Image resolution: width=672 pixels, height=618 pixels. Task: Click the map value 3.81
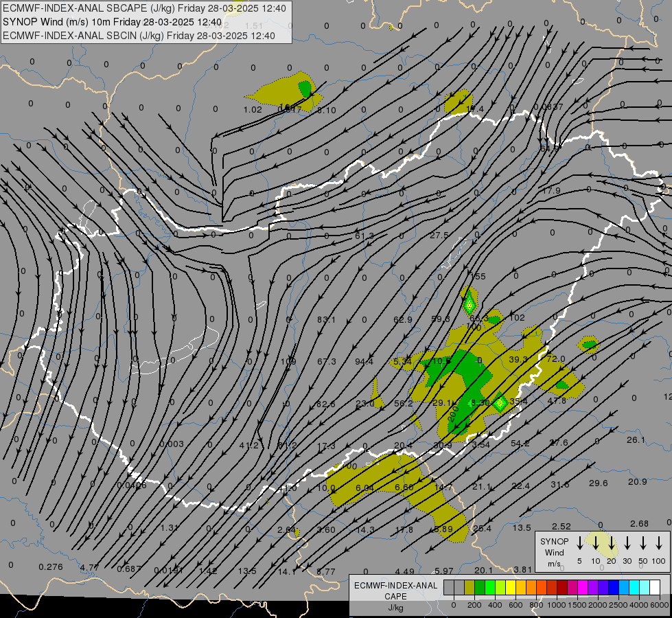[523, 569]
